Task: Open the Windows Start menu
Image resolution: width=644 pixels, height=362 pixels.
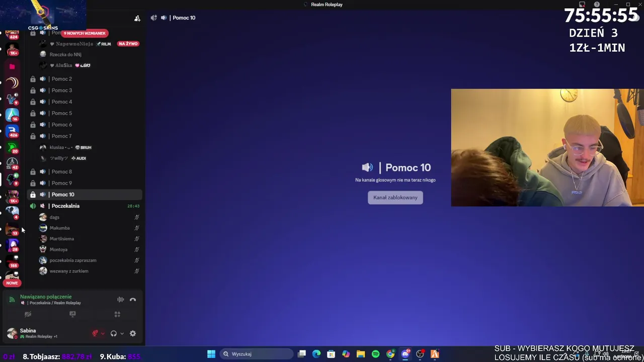Action: 211,354
